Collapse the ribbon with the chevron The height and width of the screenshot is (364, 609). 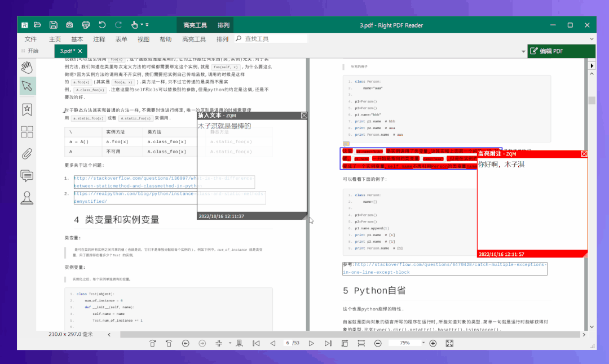[592, 39]
